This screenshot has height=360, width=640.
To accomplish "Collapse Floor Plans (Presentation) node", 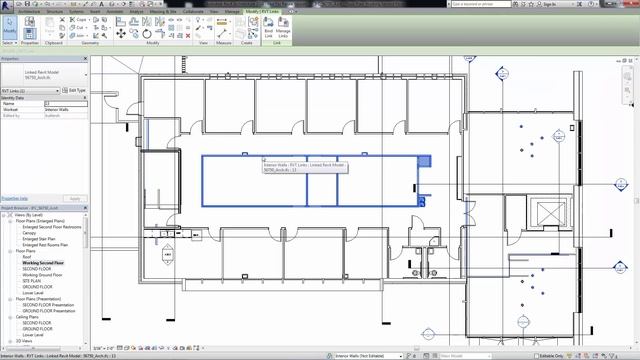I will (10, 299).
